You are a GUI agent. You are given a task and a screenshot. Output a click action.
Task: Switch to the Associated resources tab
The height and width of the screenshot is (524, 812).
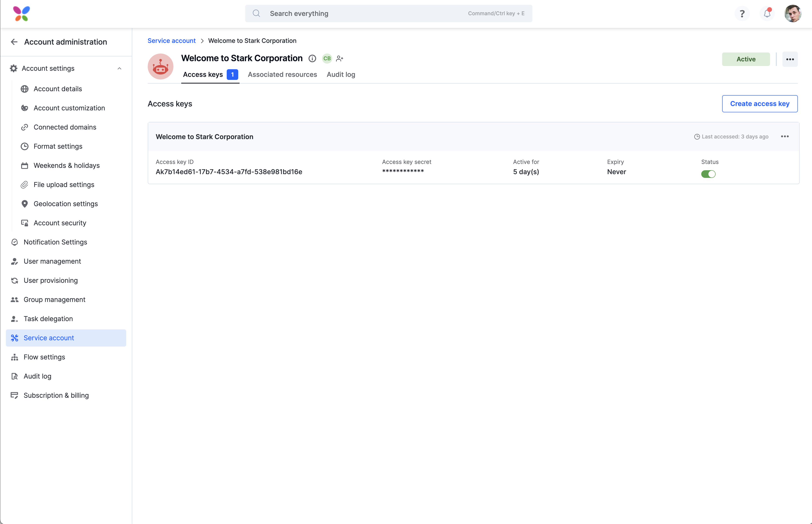pos(282,74)
